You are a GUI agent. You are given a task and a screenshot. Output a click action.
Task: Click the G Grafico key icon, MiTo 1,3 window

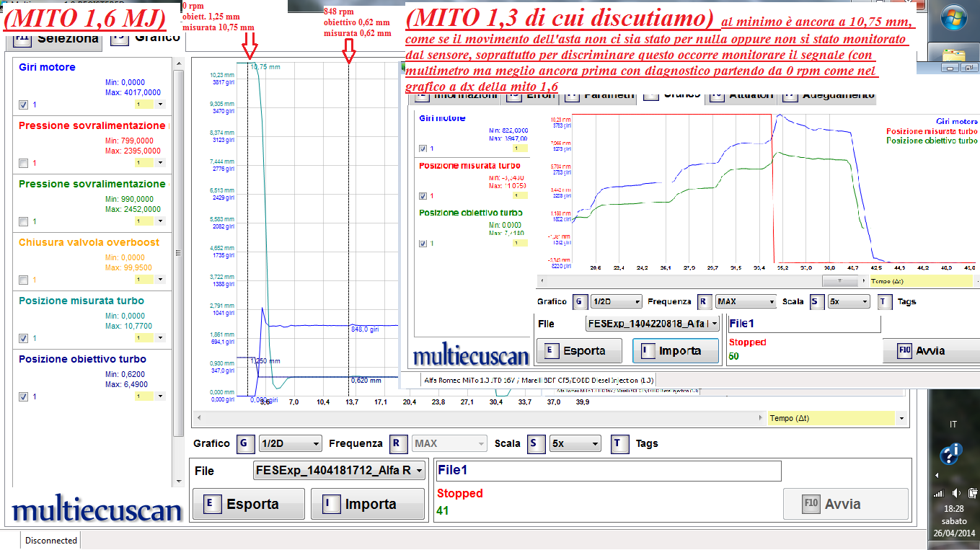pos(580,302)
